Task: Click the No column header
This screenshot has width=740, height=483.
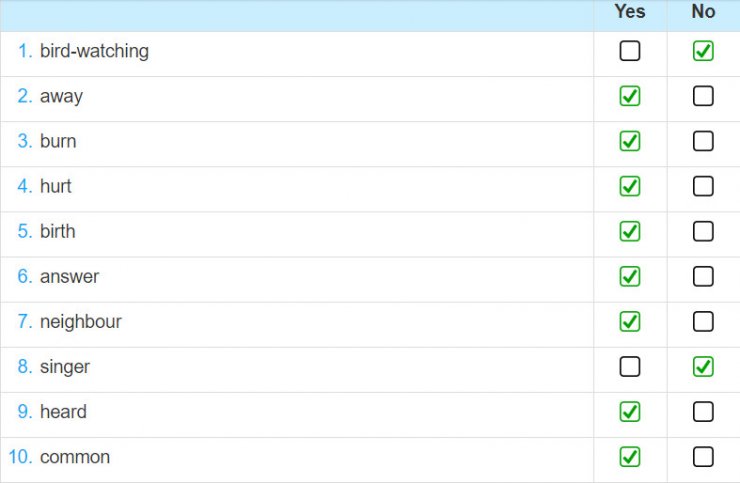Action: [x=703, y=12]
